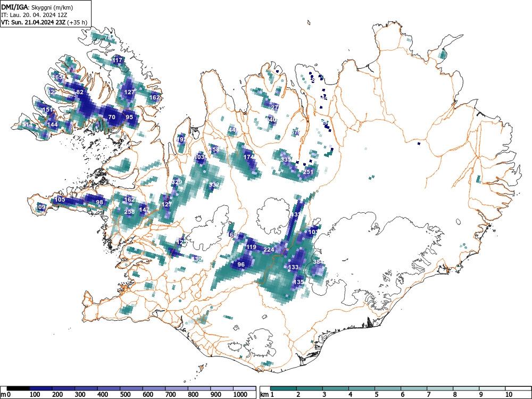Select the 158 map value
The height and width of the screenshot is (399, 532).
click(214, 149)
